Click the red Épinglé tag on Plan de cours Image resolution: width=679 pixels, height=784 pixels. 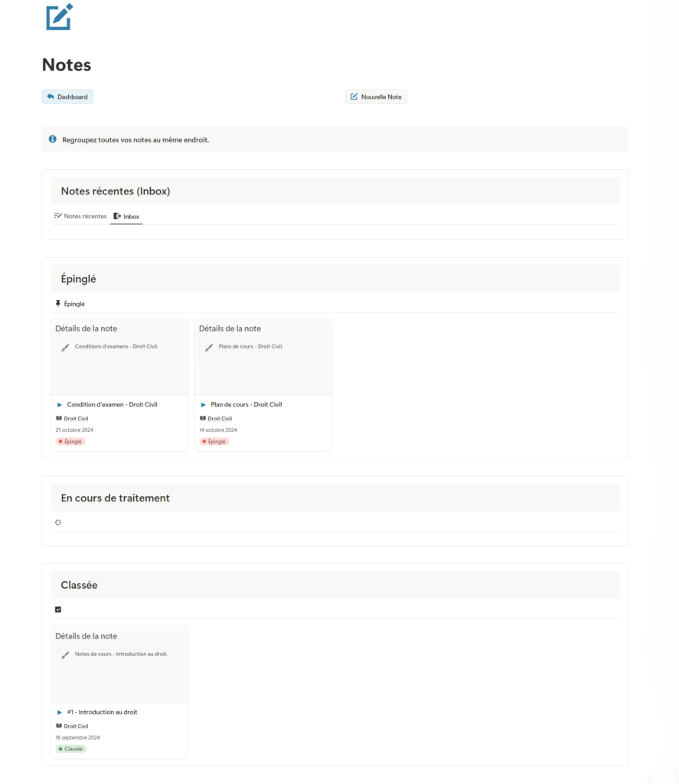point(214,442)
